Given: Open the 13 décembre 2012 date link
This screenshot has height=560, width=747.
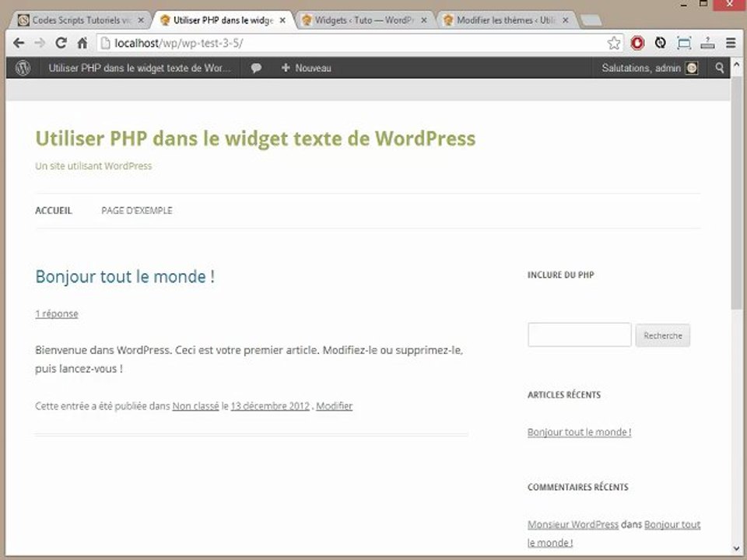Looking at the screenshot, I should click(x=270, y=406).
